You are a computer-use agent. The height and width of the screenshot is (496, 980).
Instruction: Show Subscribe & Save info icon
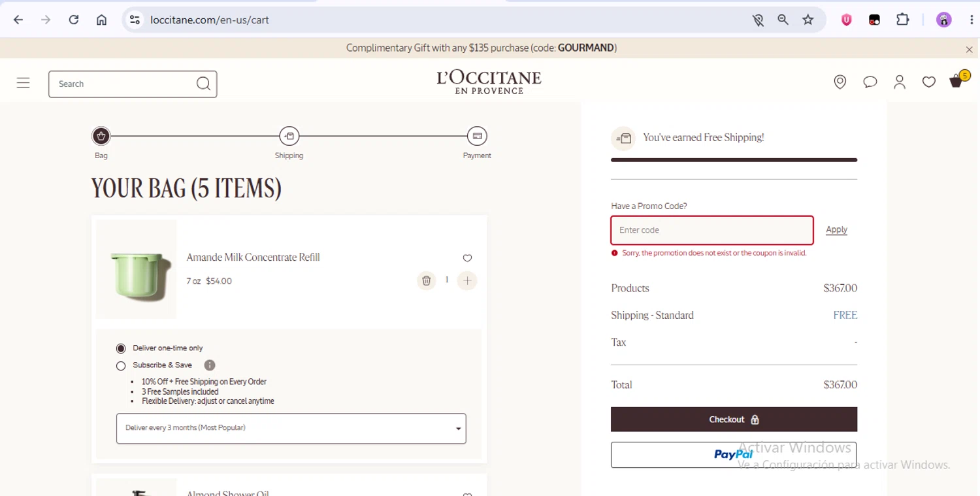pos(210,365)
